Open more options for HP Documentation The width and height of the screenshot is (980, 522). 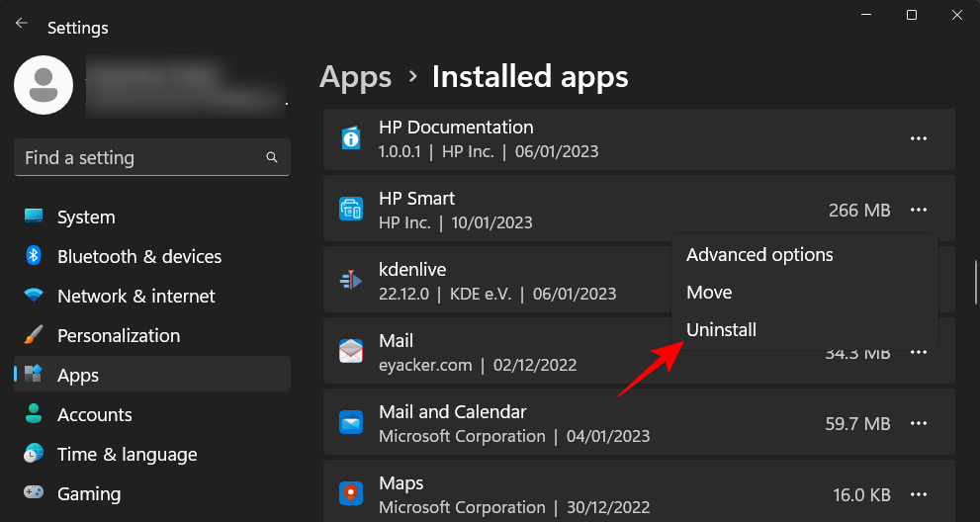coord(919,138)
